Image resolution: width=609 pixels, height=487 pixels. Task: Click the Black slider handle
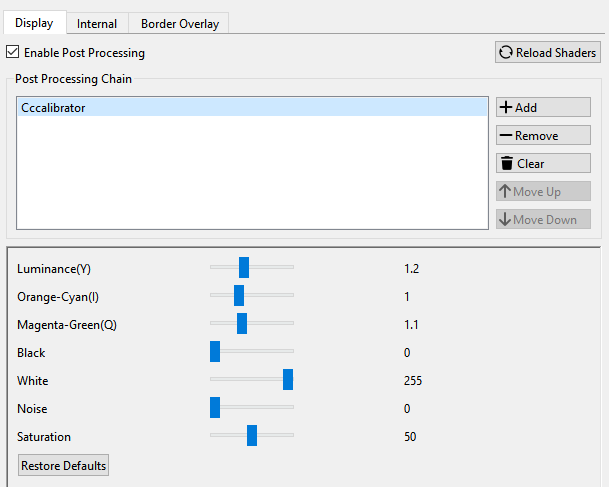215,351
